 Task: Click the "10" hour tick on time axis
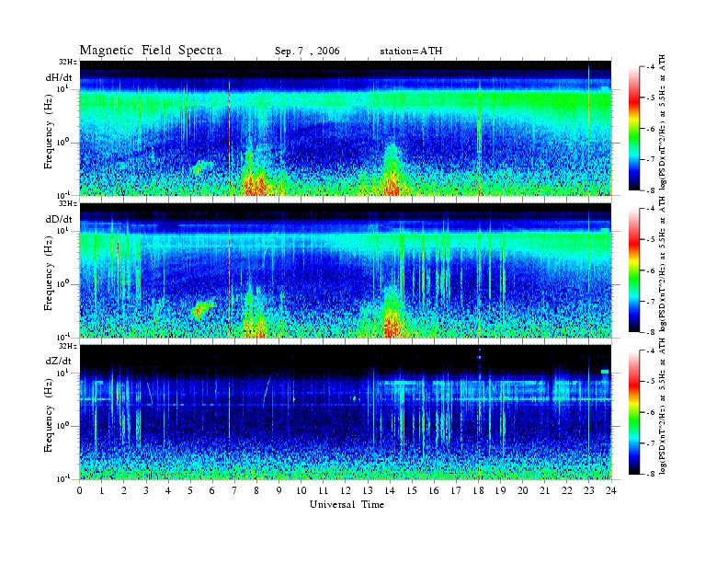click(x=301, y=491)
